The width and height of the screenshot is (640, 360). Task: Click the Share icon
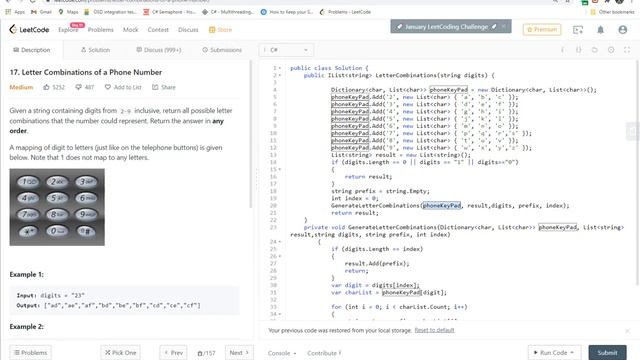click(x=155, y=87)
